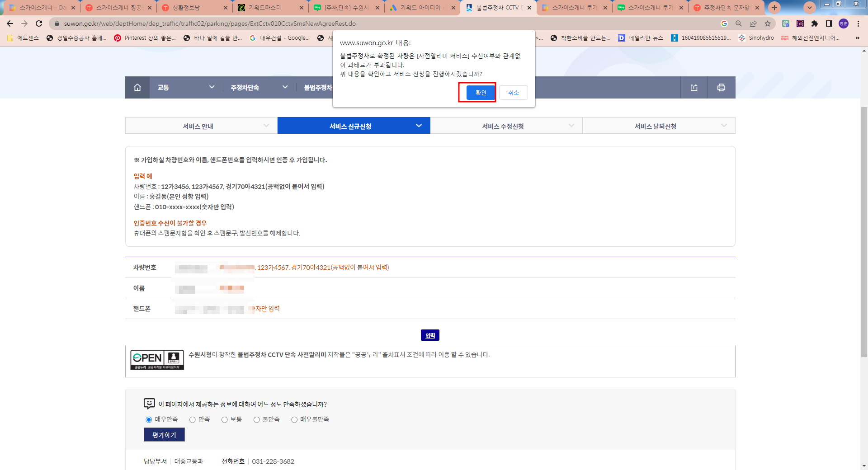Open the browser extensions puzzle icon

pyautogui.click(x=814, y=23)
